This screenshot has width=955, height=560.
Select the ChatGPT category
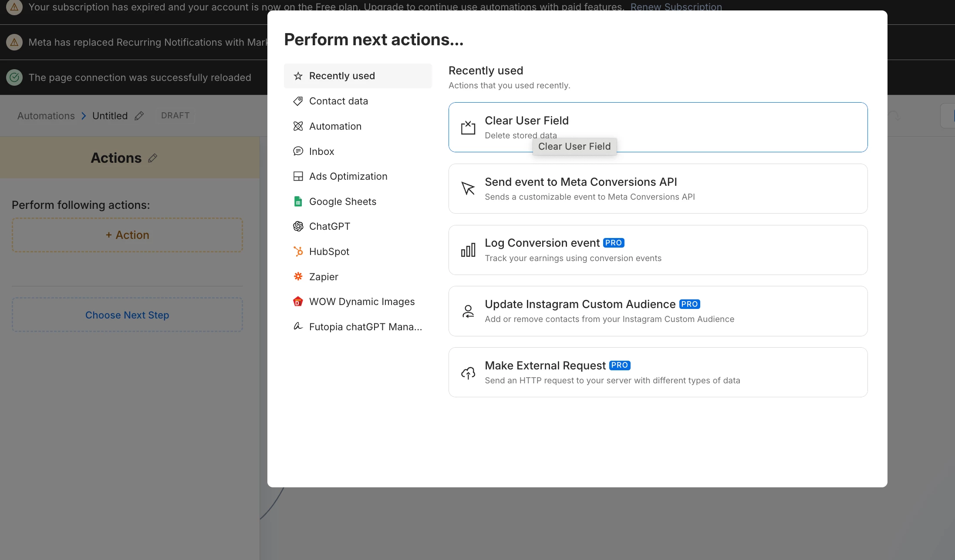(329, 226)
